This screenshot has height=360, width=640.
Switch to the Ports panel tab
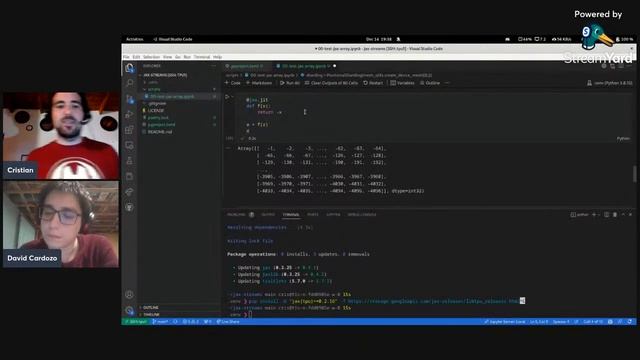313,214
